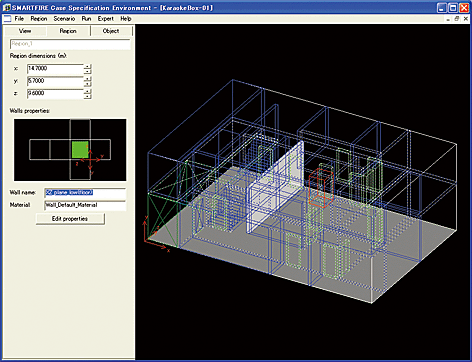Viewport: 472px width, 362px height.
Task: Click the document icon in menu bar
Action: (x=7, y=19)
